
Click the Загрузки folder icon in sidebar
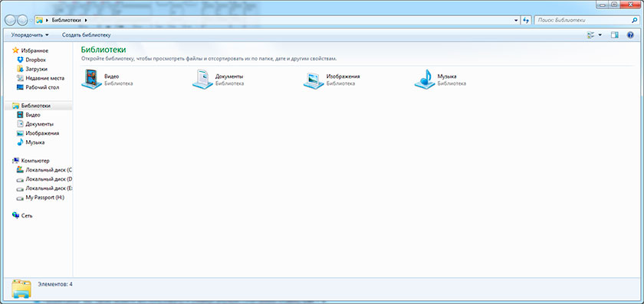pos(20,69)
